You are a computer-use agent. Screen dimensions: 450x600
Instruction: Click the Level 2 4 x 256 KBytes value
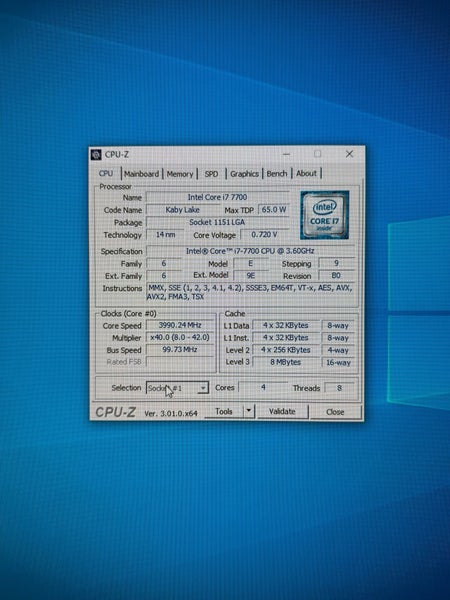[x=285, y=350]
